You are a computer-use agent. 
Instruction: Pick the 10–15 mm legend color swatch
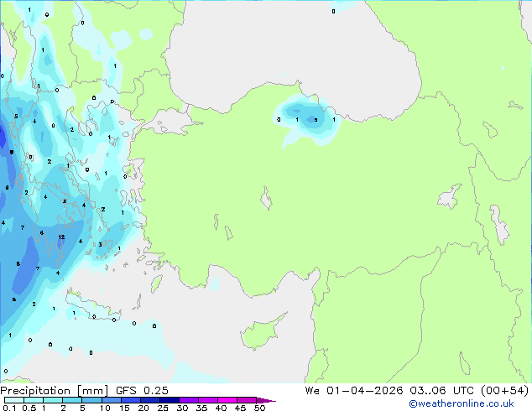(x=112, y=400)
